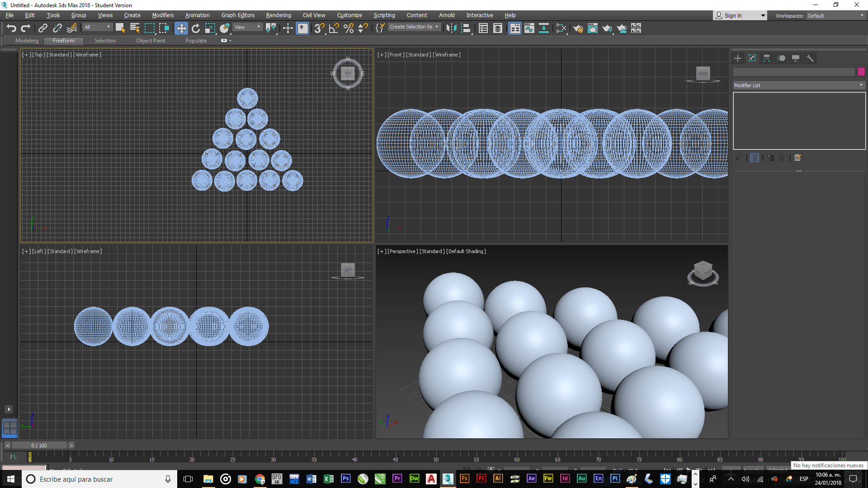The height and width of the screenshot is (488, 868).
Task: Activate the Select and Rotate tool
Action: coord(196,28)
